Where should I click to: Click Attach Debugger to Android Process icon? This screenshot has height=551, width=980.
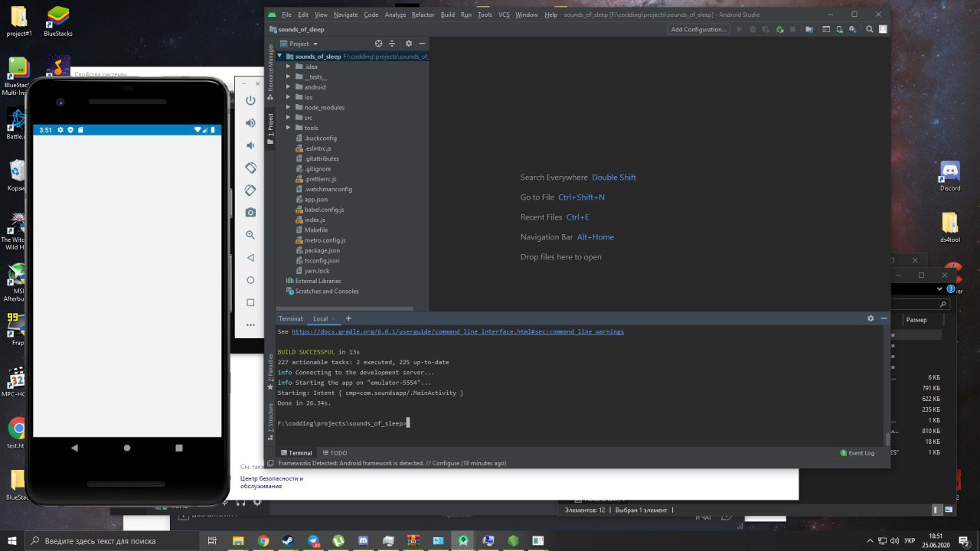[779, 29]
